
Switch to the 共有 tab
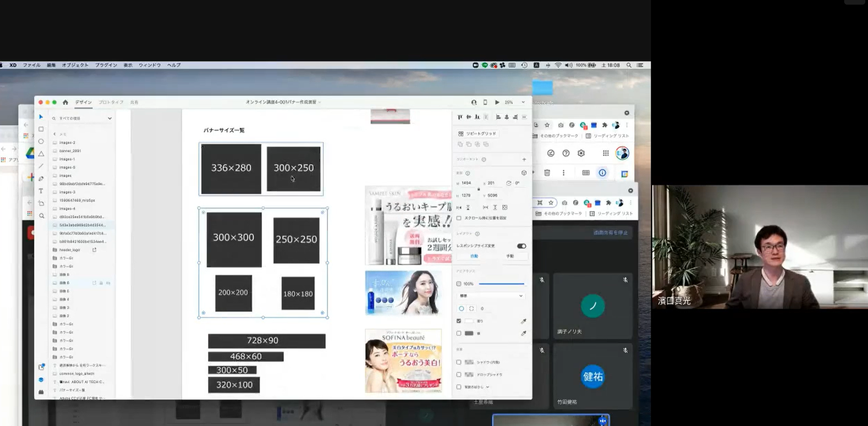pyautogui.click(x=134, y=102)
